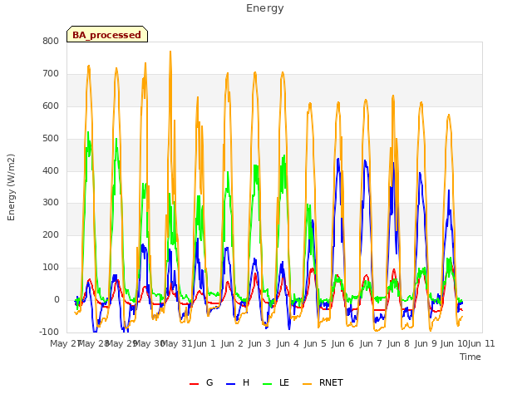This screenshot has height=399, width=532.
Task: Click the Jun 8 x-axis tick label
Action: [x=398, y=343]
